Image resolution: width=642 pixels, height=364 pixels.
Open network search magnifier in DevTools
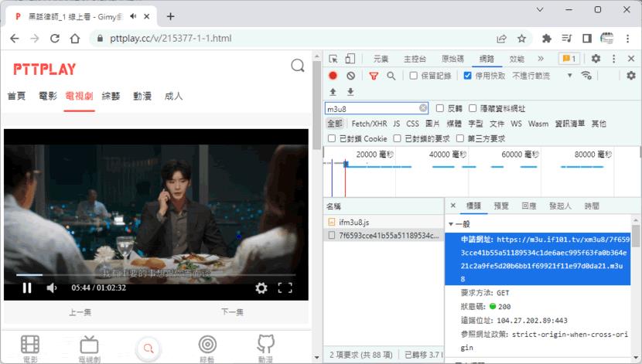(391, 76)
